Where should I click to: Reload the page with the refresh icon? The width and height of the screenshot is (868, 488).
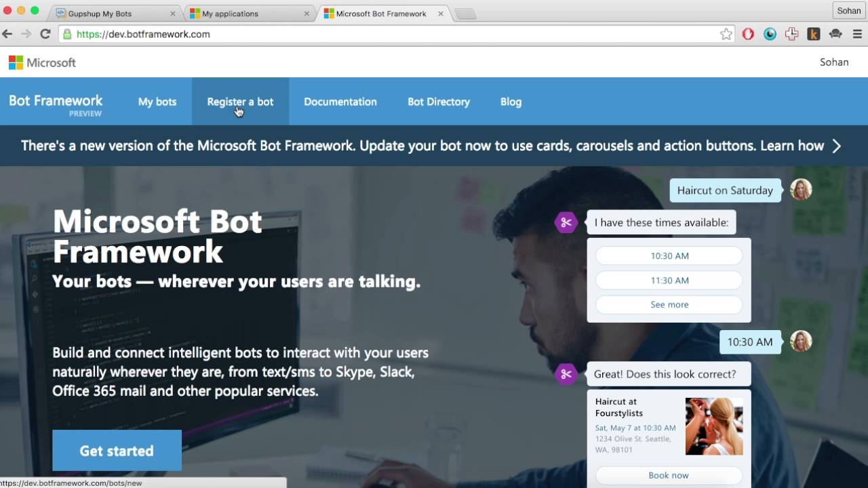pyautogui.click(x=45, y=34)
